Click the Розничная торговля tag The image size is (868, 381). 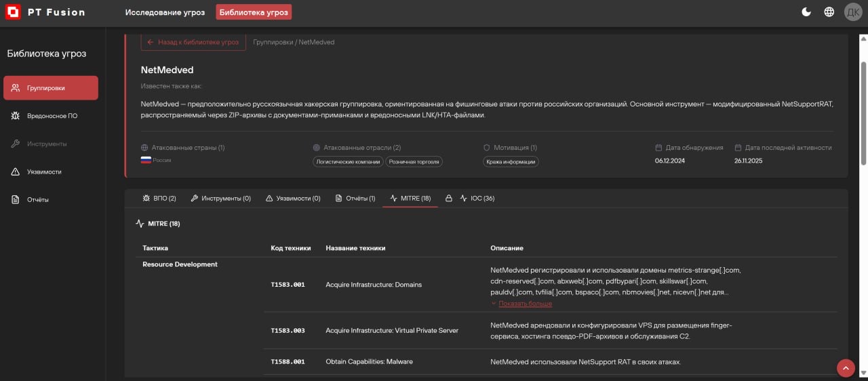click(x=414, y=161)
